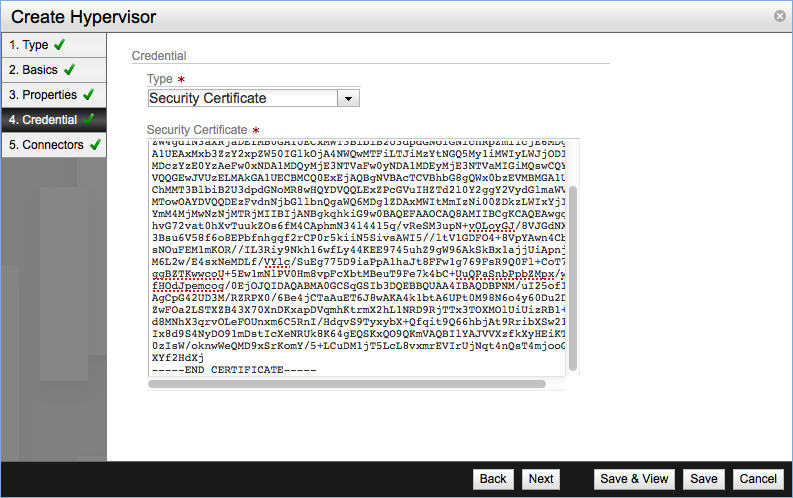Viewport: 793px width, 498px height.
Task: Click the green checkmark beside Properties step
Action: pyautogui.click(x=88, y=95)
